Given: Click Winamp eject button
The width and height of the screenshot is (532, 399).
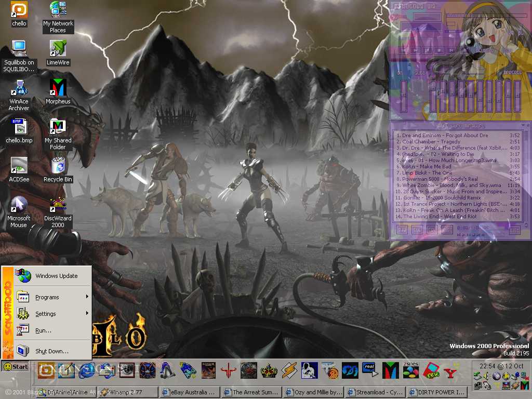Looking at the screenshot, I should (464, 50).
